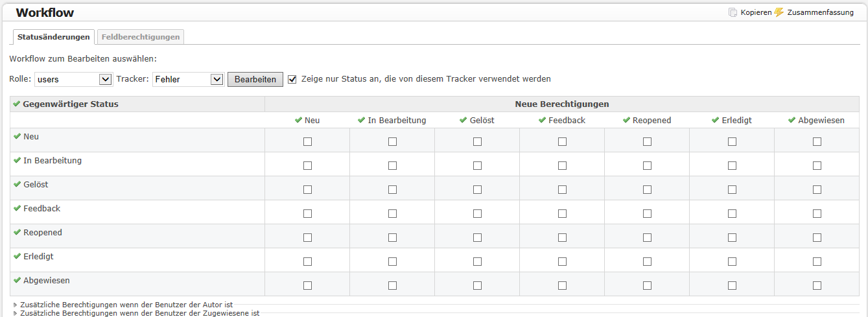Select the Statusänderungen tab
Image resolution: width=868 pixels, height=317 pixels.
click(x=54, y=37)
